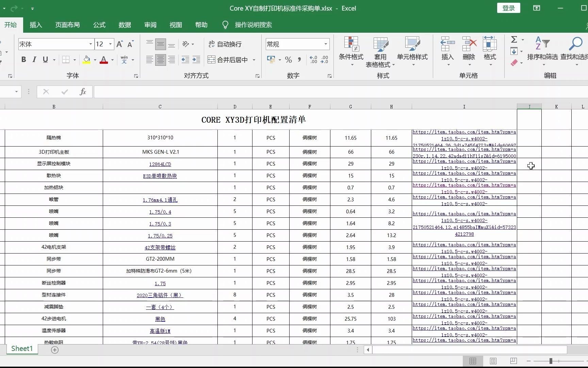Apply accounting number format
The width and height of the screenshot is (588, 368).
271,60
